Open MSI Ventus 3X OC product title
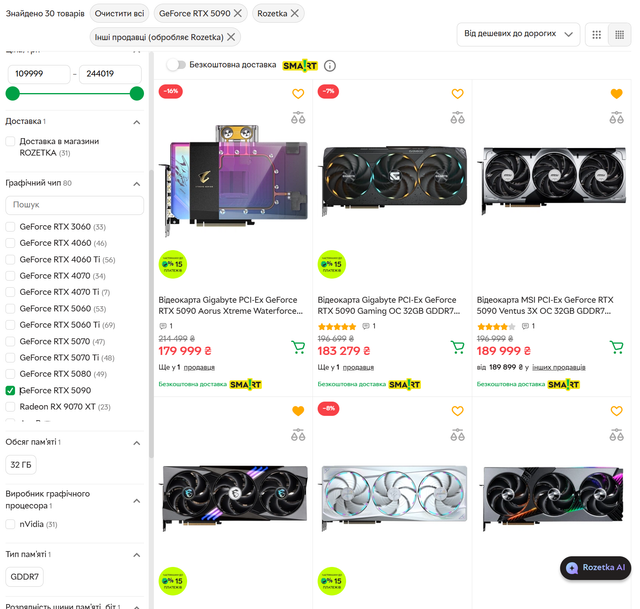Image resolution: width=640 pixels, height=609 pixels. [545, 305]
